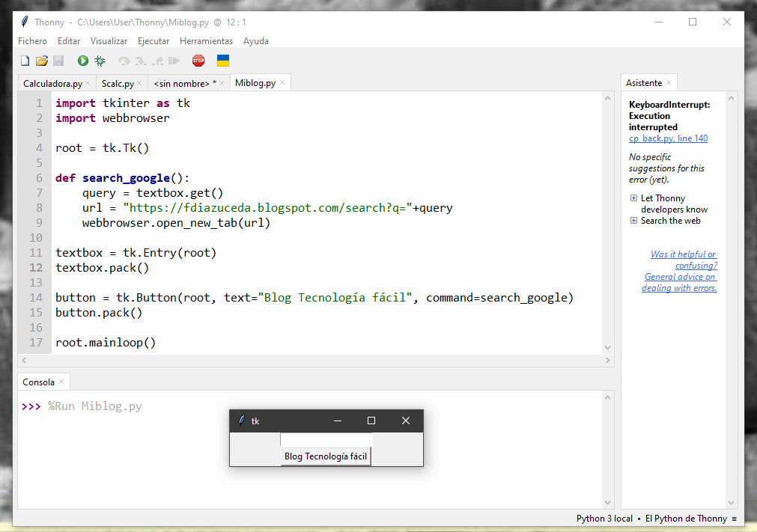The image size is (757, 532).
Task: Open the Fichero menu
Action: tap(32, 41)
